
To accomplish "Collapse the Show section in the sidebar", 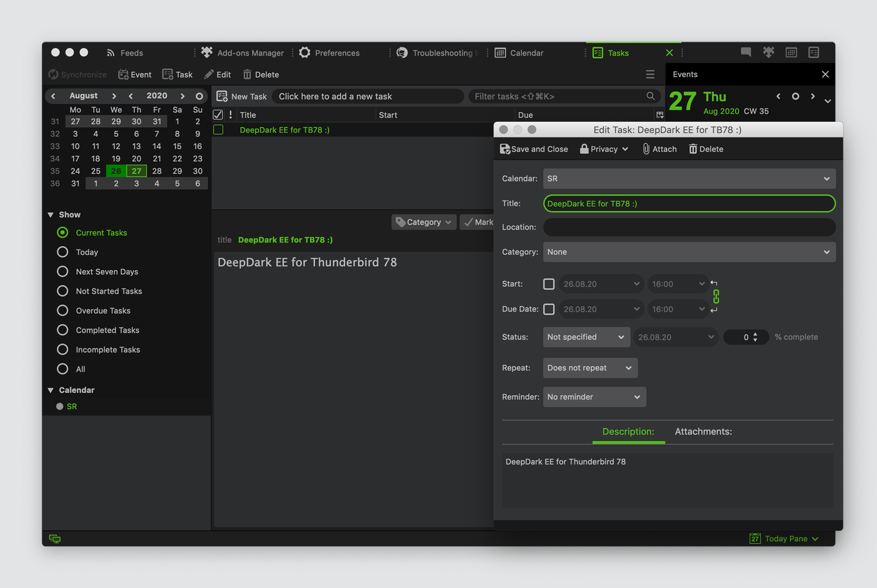I will coord(51,215).
